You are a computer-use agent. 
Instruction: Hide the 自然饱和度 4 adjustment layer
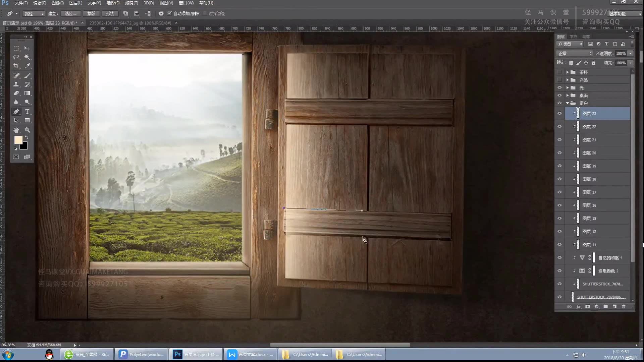(x=559, y=258)
